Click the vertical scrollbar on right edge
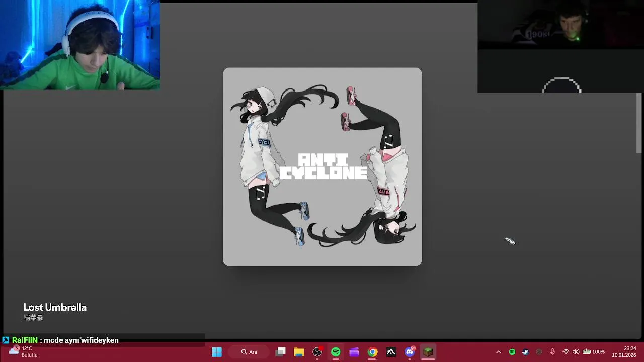Viewport: 644px width, 362px height. click(x=639, y=123)
